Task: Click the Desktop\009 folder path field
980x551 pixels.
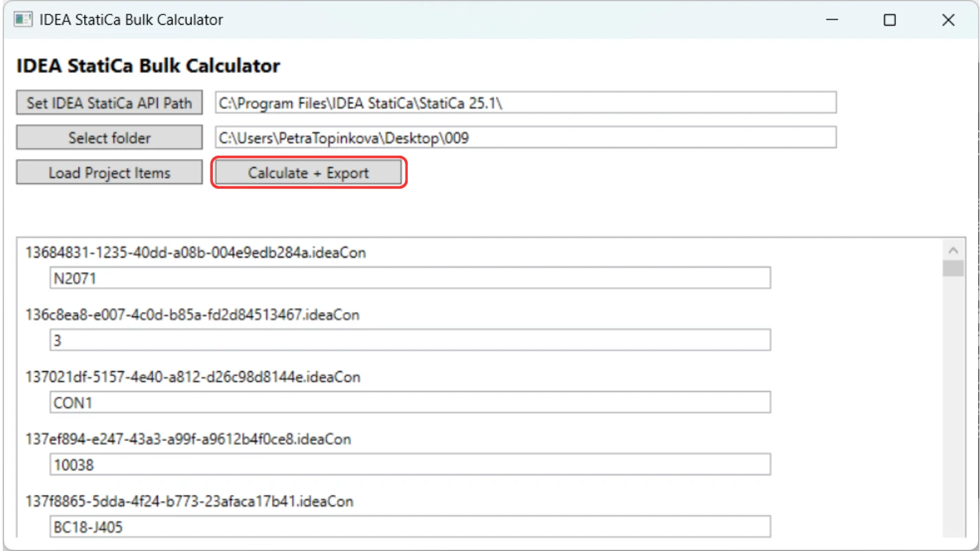Action: point(525,137)
